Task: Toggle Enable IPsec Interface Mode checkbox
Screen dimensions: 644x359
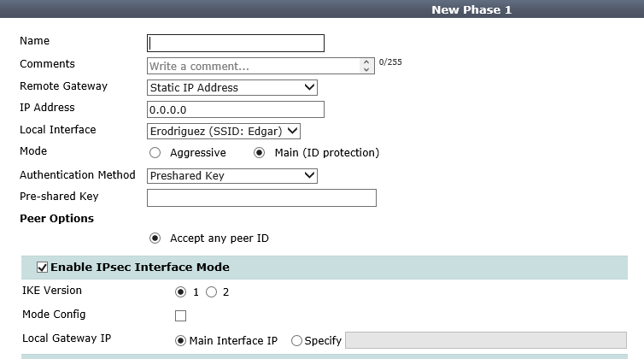Action: click(42, 268)
